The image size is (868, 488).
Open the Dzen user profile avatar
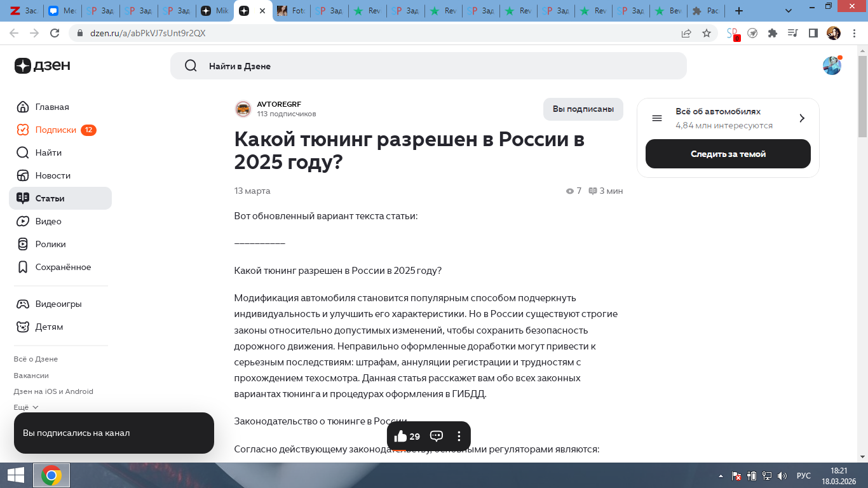tap(832, 65)
